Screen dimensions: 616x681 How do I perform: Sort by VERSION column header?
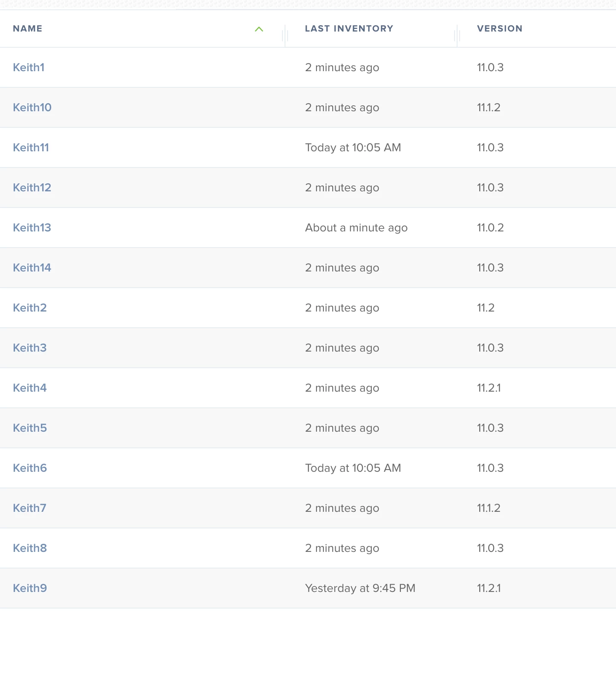[x=500, y=29]
